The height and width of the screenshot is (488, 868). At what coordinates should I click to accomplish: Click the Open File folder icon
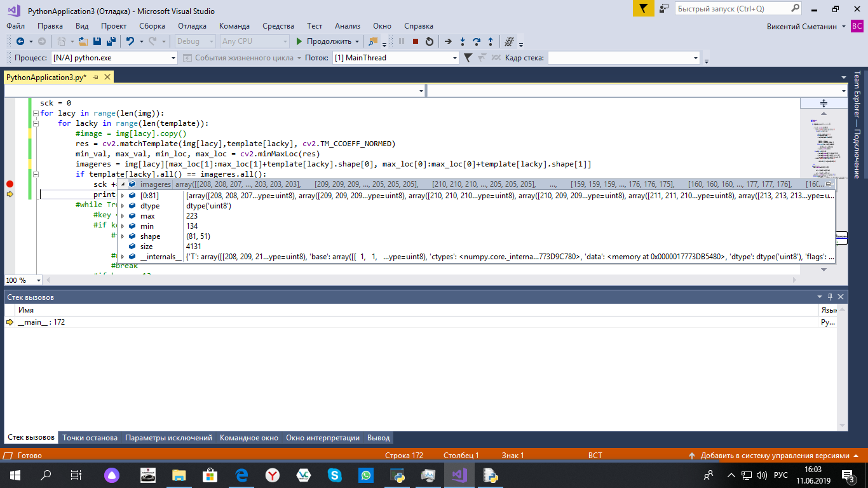click(83, 41)
